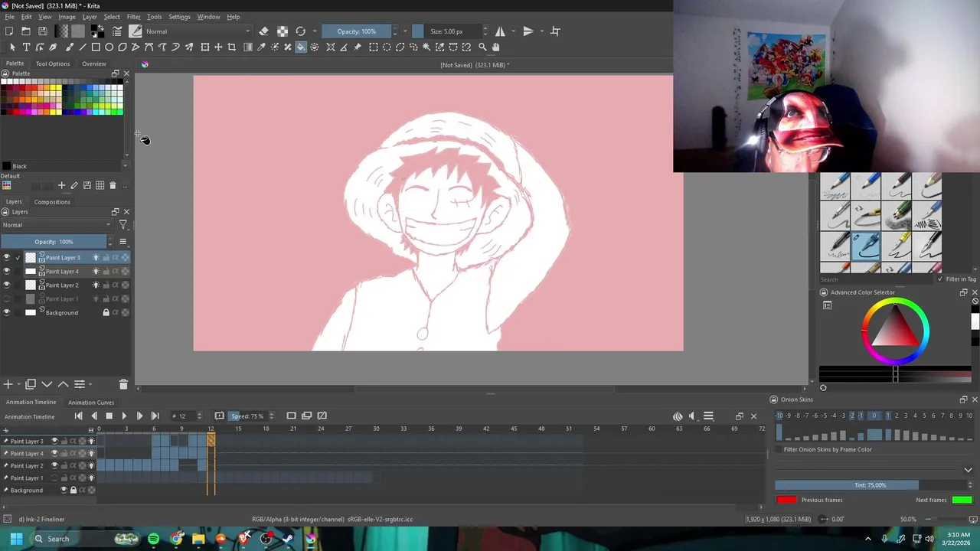Screen dimensions: 980x551
Task: Select the Color Sampler eyedropper tool
Action: [x=261, y=47]
